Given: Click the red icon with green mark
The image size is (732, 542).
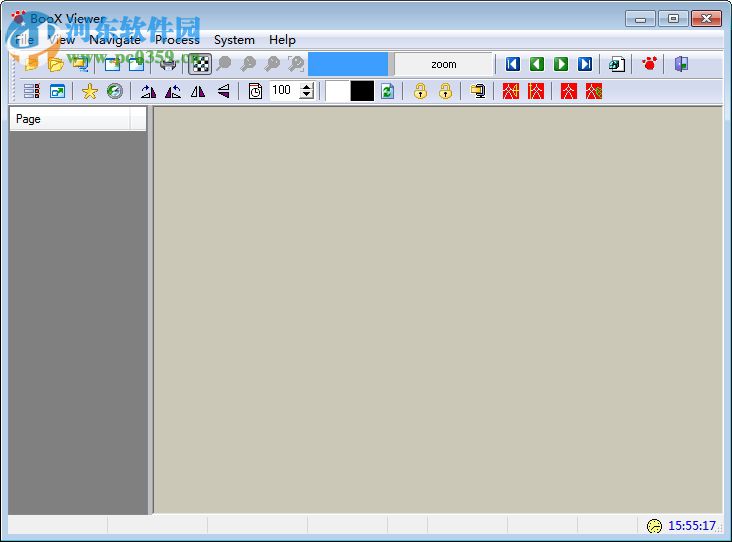Looking at the screenshot, I should pos(594,91).
